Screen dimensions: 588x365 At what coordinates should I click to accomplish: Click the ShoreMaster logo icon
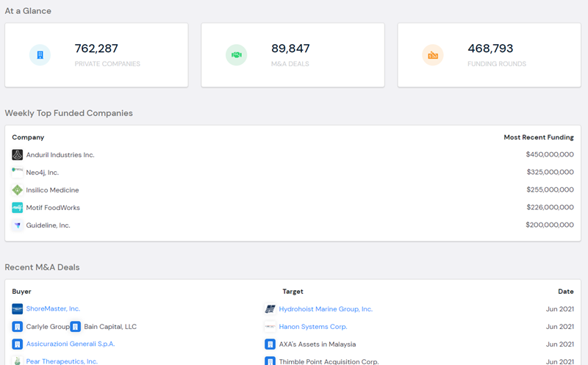[17, 308]
